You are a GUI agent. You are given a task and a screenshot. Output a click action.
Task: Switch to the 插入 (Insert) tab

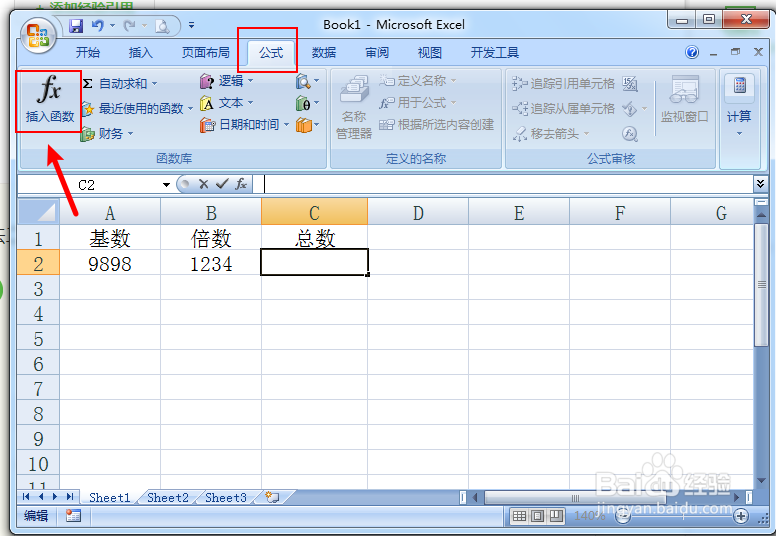click(x=141, y=52)
